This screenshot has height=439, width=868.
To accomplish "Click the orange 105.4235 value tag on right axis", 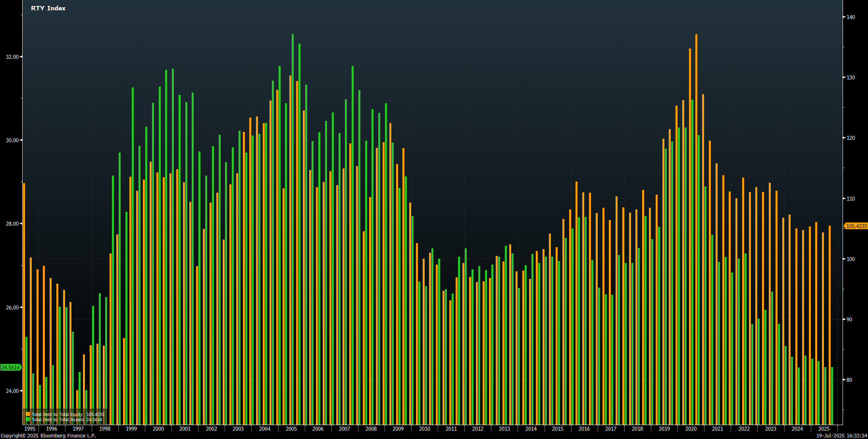I will click(x=856, y=226).
